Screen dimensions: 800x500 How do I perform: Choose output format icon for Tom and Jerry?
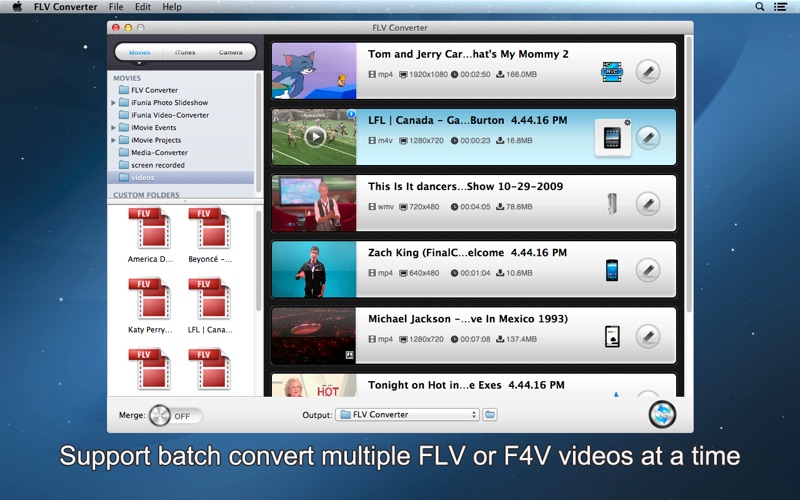612,71
